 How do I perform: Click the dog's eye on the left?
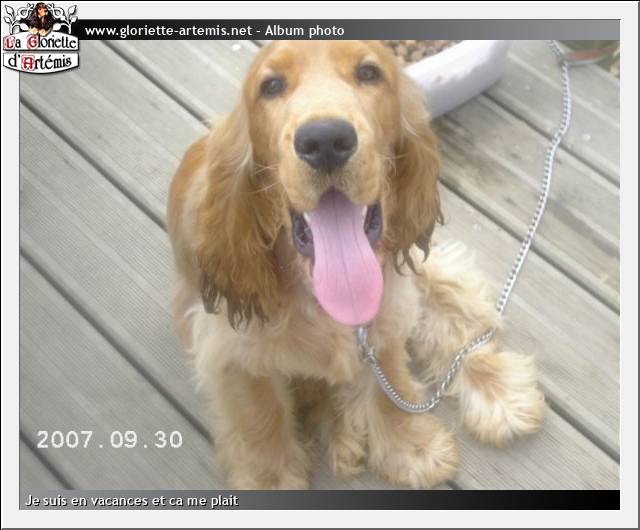click(x=273, y=86)
